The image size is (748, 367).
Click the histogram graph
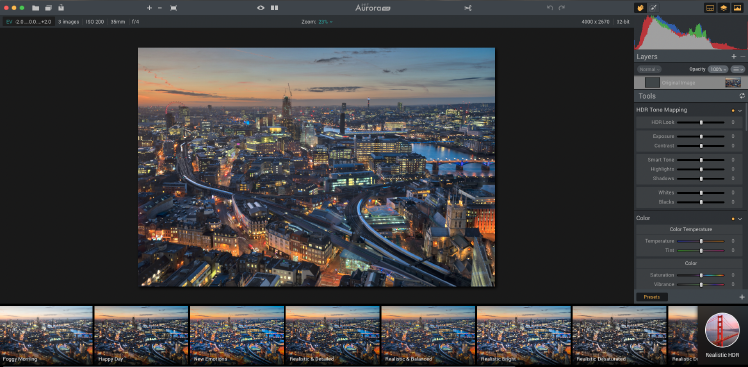[691, 32]
